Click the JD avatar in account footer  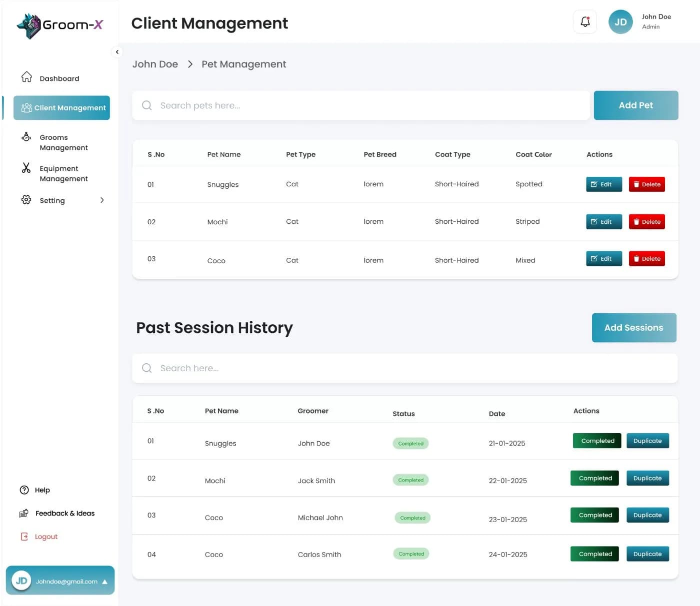21,581
